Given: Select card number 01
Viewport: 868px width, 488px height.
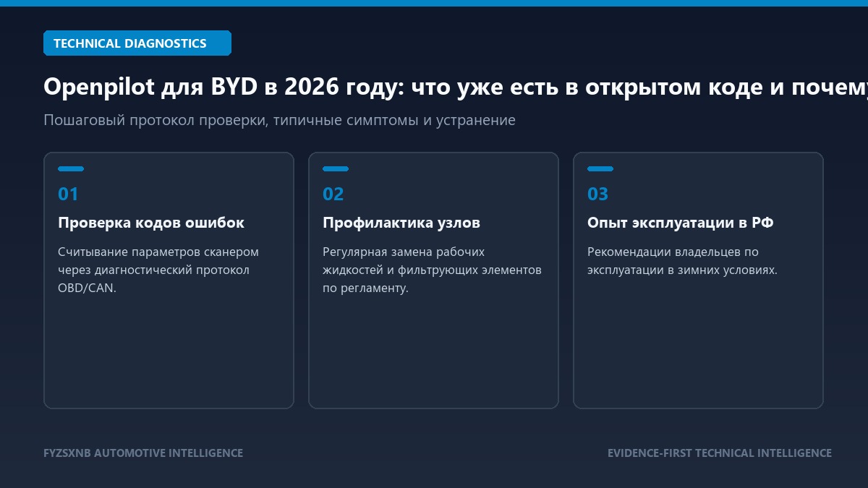Looking at the screenshot, I should coord(68,194).
